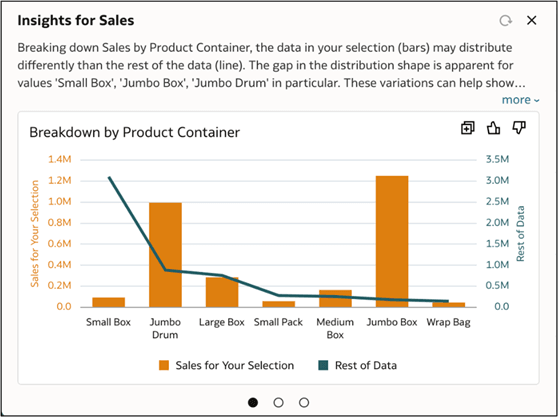Toggle Sales for Your Selection legend entry

coord(226,365)
